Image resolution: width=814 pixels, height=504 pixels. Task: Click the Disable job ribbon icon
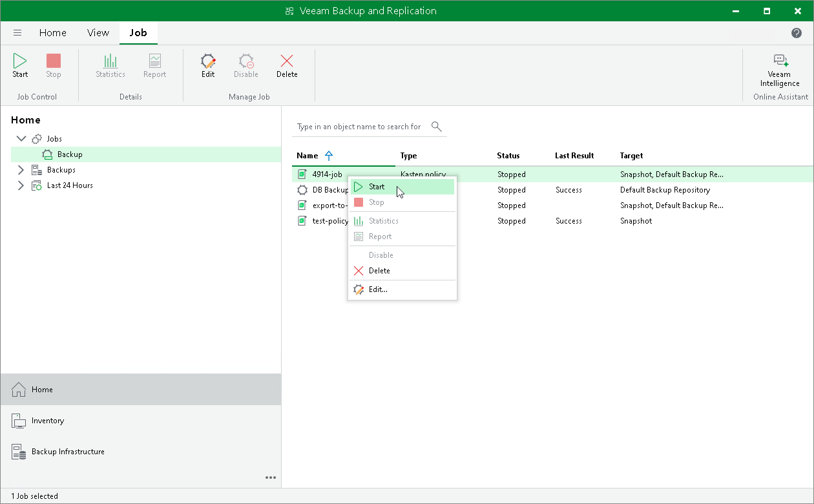click(246, 61)
